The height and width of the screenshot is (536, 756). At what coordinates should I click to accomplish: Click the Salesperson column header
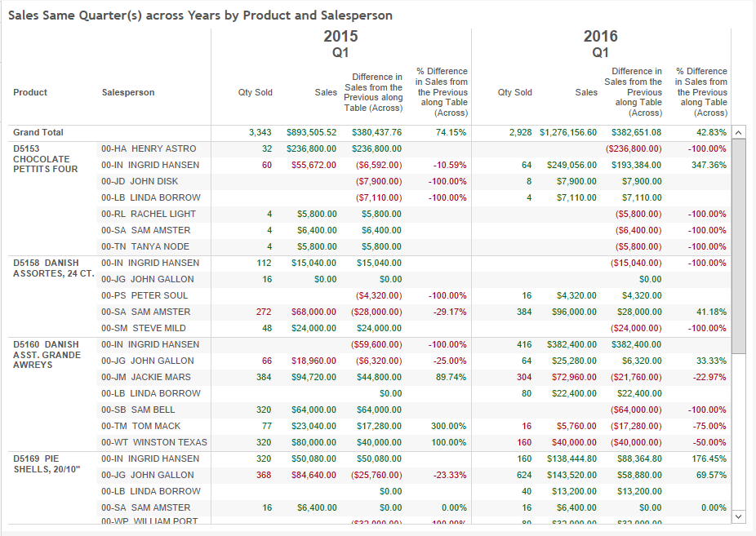(128, 92)
